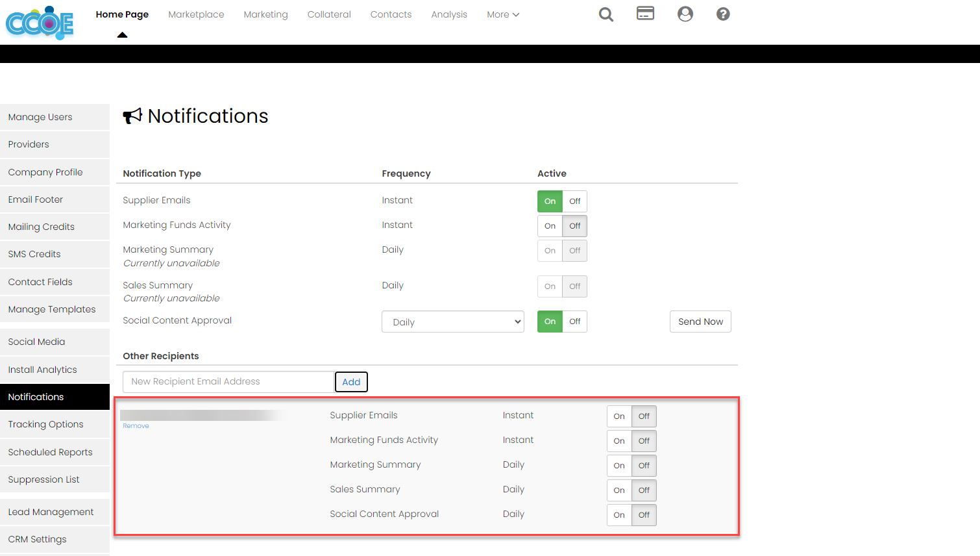Click the help question mark icon
Viewport: 980px width, 556px height.
tap(723, 14)
